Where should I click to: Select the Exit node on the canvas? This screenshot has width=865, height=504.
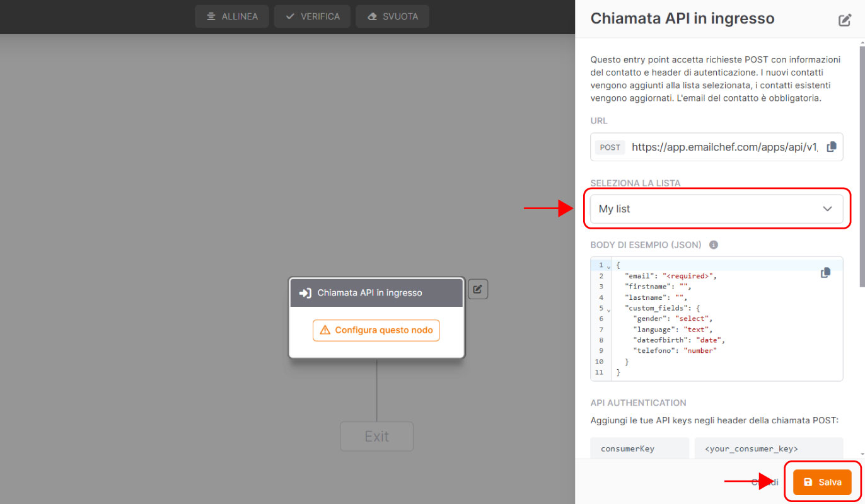[x=376, y=436]
